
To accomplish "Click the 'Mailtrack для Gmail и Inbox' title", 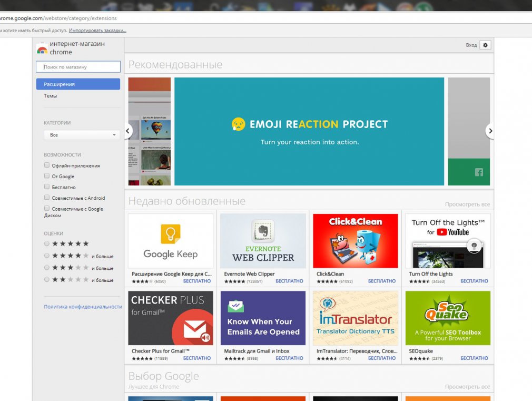I will [x=257, y=351].
